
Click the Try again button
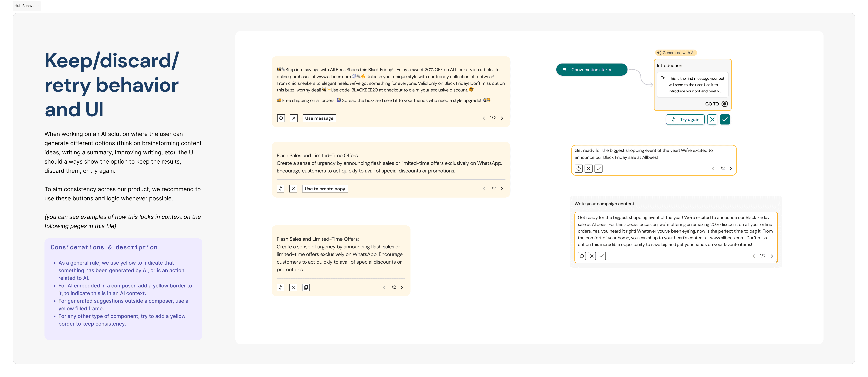[685, 120]
